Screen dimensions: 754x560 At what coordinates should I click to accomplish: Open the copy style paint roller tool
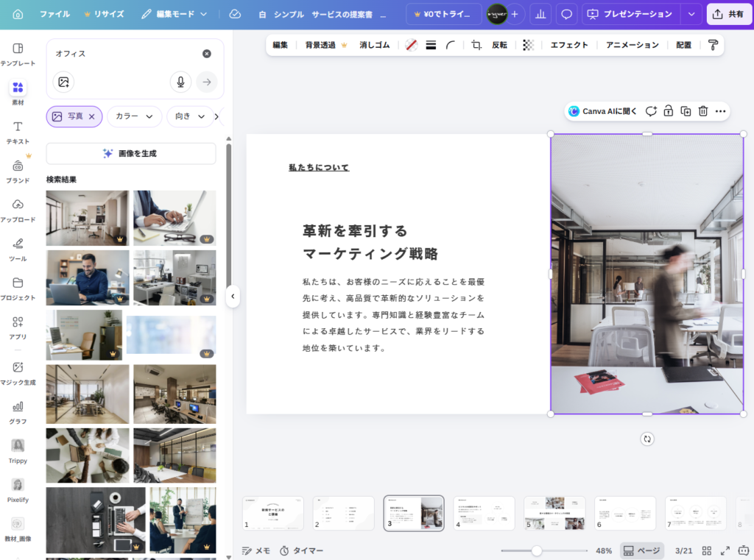coord(712,45)
